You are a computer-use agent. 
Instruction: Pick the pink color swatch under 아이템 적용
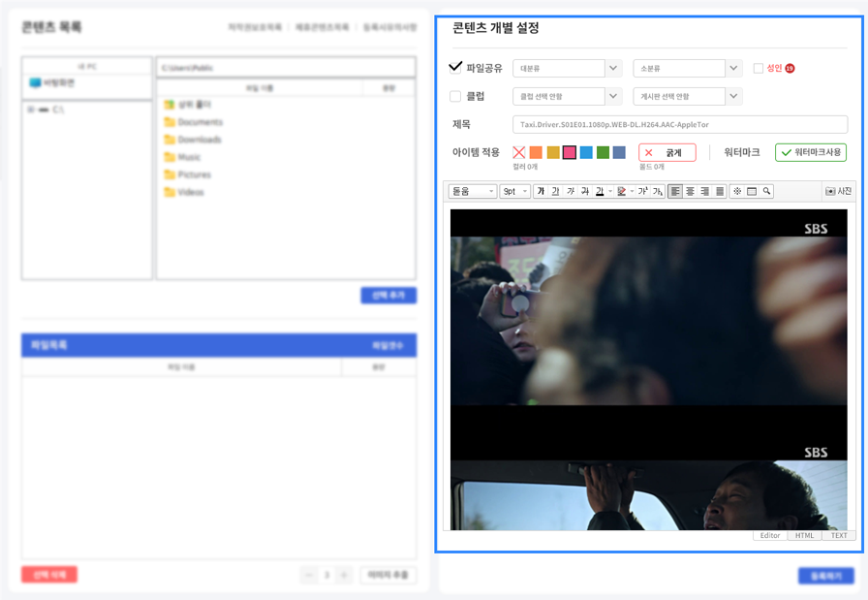click(571, 152)
